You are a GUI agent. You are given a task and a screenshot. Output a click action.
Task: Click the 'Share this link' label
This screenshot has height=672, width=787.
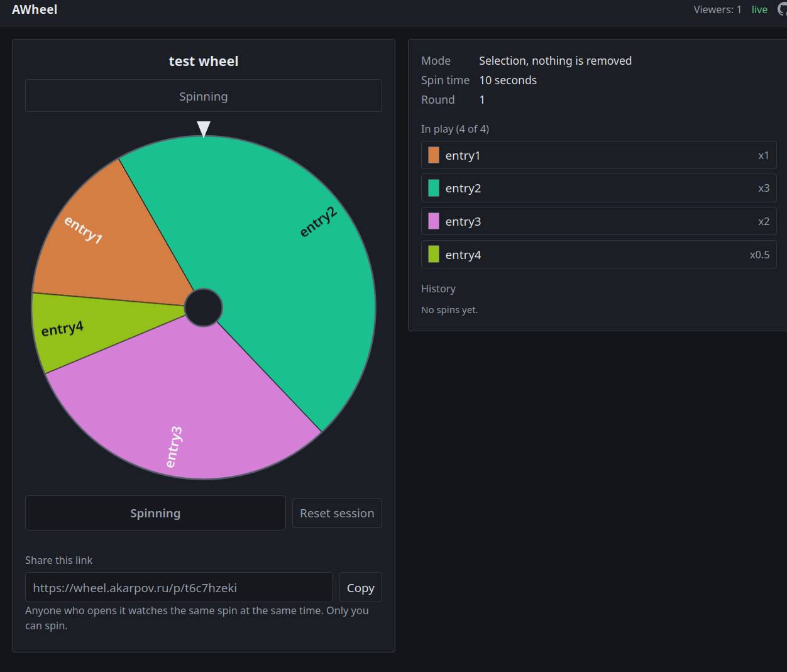point(58,560)
